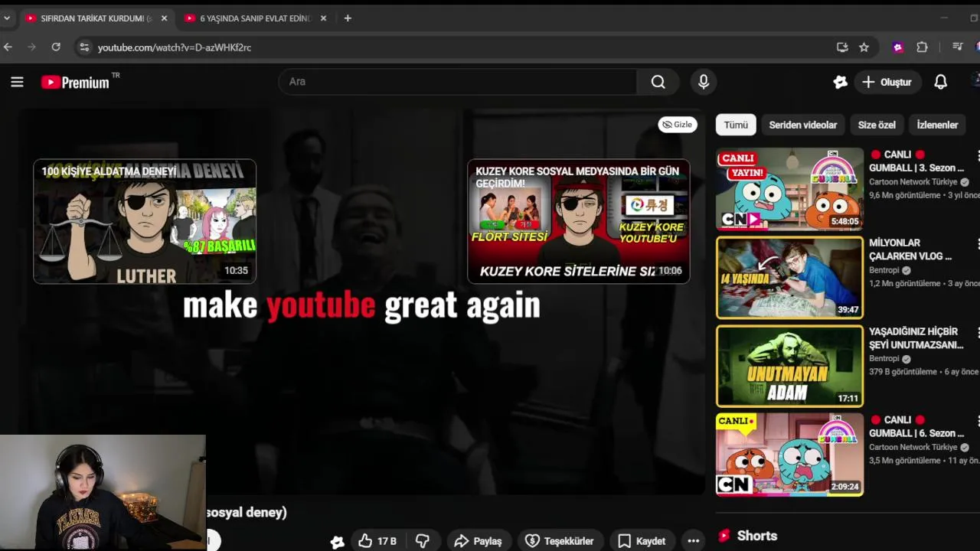Close the 6 YAŞINDA SANIP tab
Screen dimensions: 980x551
(x=323, y=18)
